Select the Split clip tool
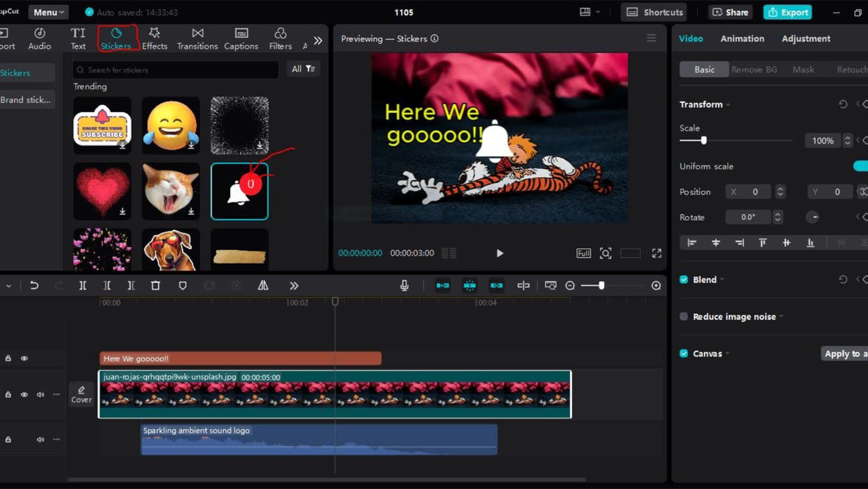Screen dimensions: 868x489 click(x=83, y=286)
